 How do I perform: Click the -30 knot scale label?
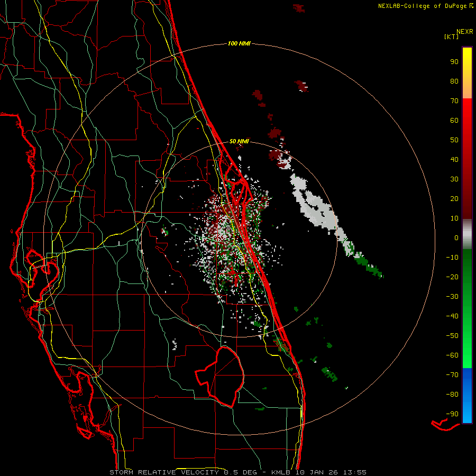[x=452, y=297]
